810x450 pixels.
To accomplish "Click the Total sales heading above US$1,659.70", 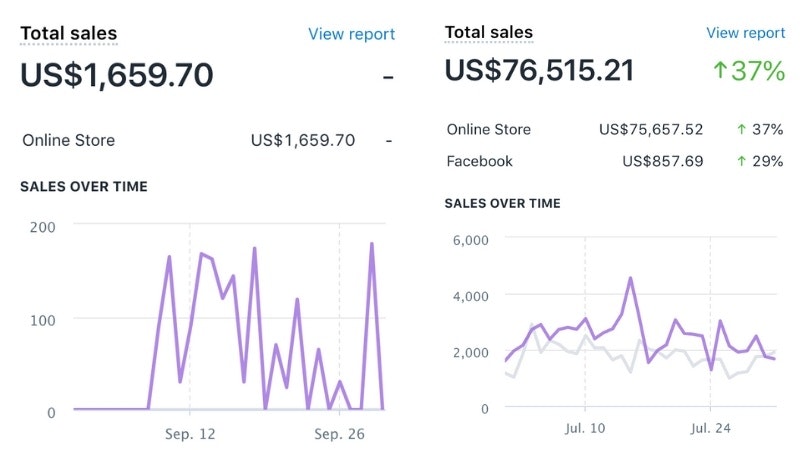I will tap(68, 34).
